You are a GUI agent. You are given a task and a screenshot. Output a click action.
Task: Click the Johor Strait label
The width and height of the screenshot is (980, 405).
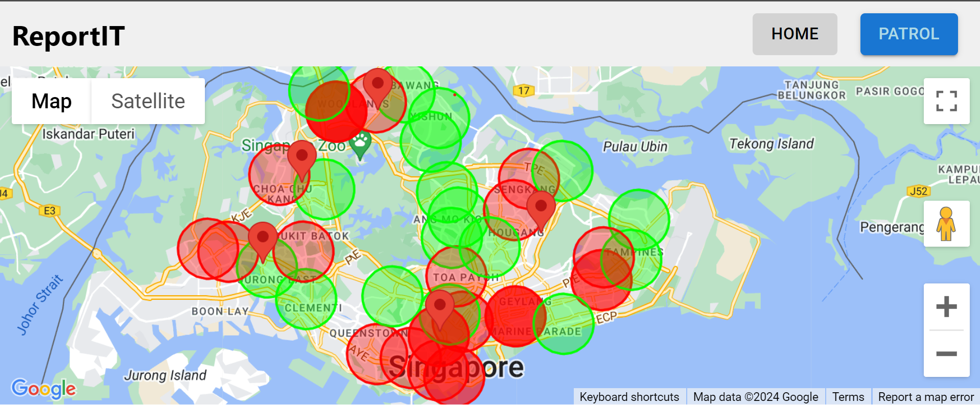[x=40, y=305]
